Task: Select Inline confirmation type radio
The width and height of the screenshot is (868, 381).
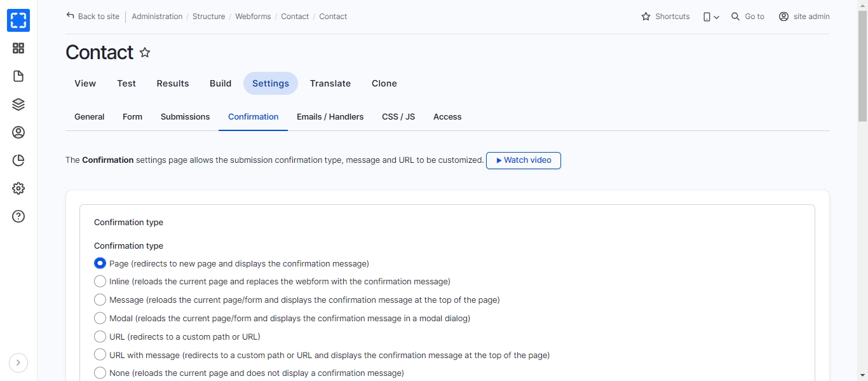Action: (x=100, y=281)
